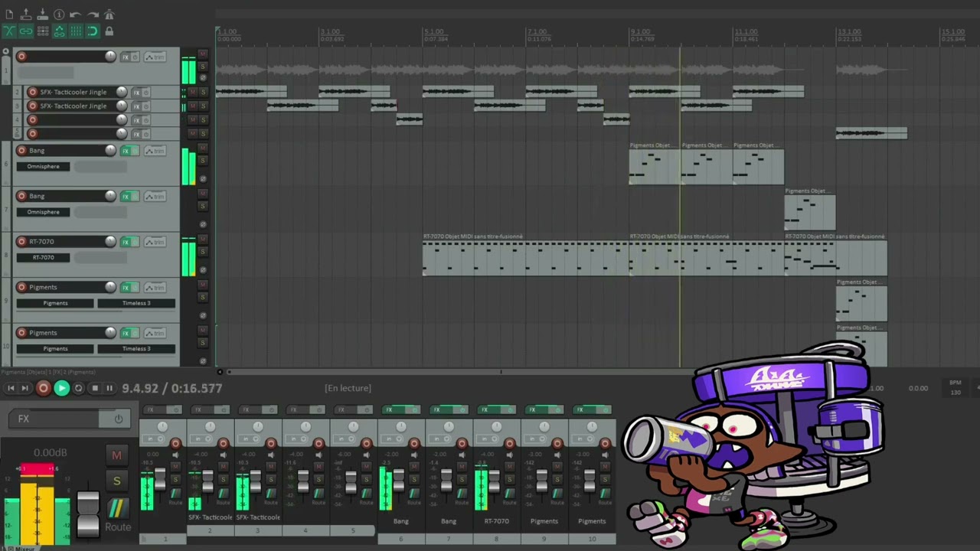Viewport: 980px width, 551px height.
Task: Open input dropdown on RT-7070 mixer strip
Action: point(486,439)
